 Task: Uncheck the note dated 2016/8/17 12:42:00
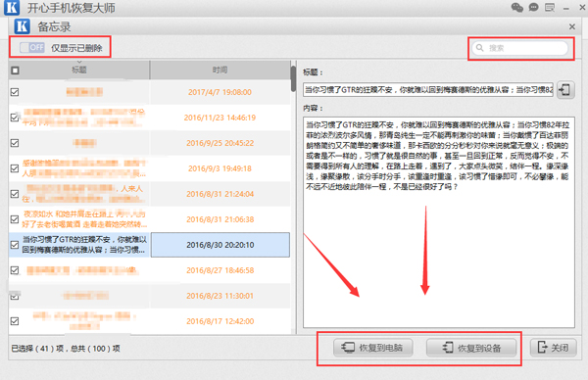(x=15, y=321)
